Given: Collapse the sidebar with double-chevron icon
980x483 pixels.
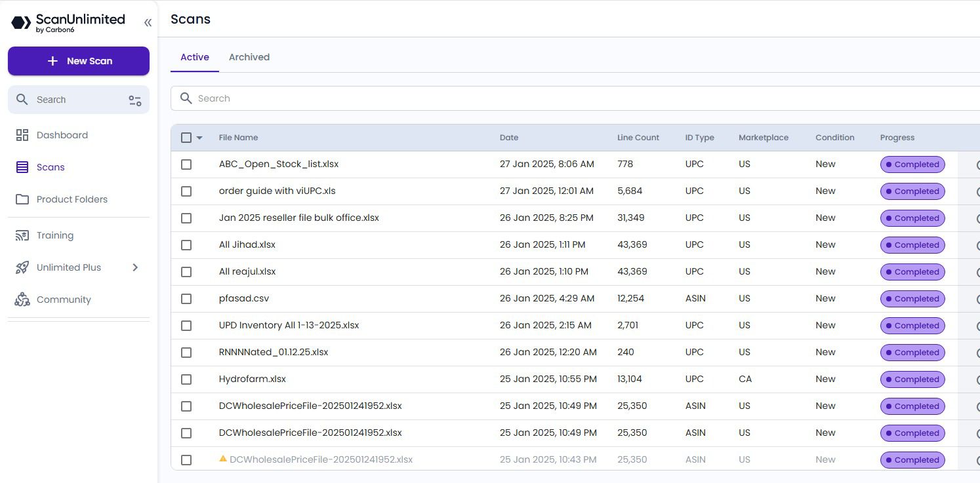Looking at the screenshot, I should point(148,23).
